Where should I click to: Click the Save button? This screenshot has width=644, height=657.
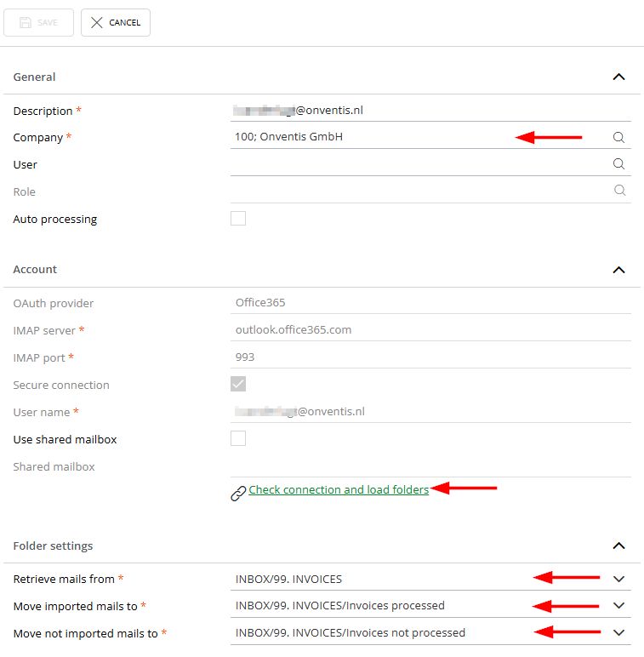pyautogui.click(x=38, y=23)
